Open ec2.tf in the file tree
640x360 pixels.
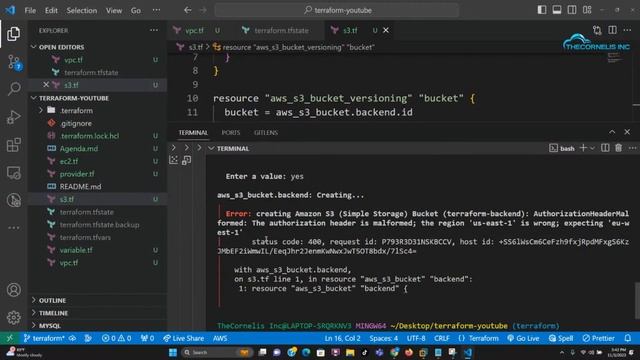click(69, 161)
